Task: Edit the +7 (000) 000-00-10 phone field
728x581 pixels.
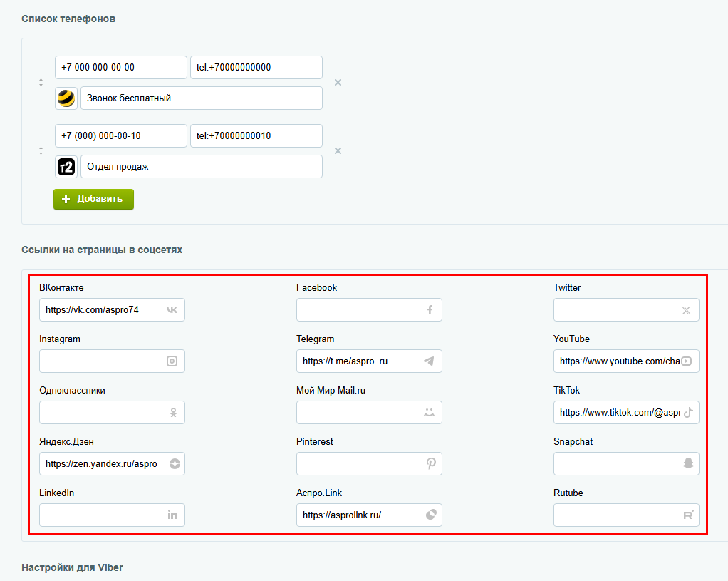Action: 120,135
